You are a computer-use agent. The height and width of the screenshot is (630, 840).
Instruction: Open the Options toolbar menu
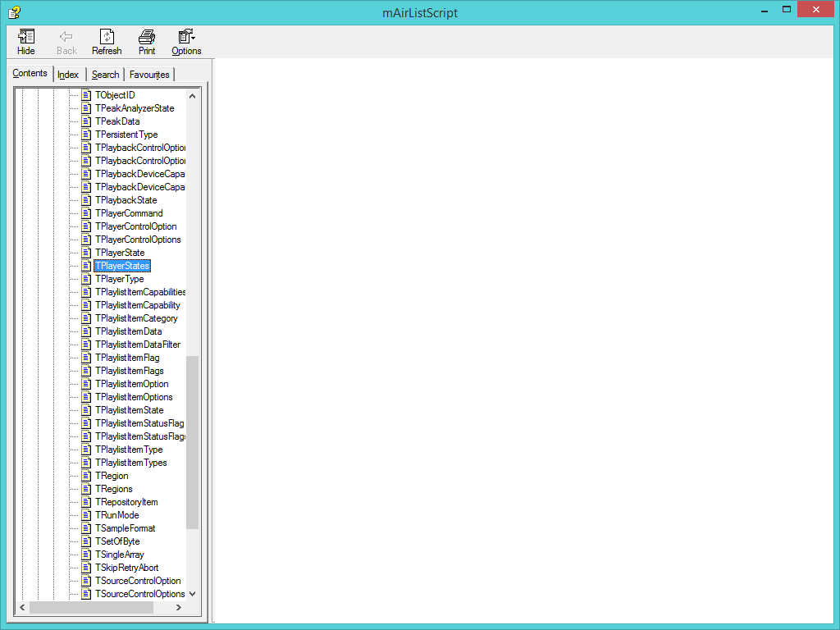[x=186, y=42]
